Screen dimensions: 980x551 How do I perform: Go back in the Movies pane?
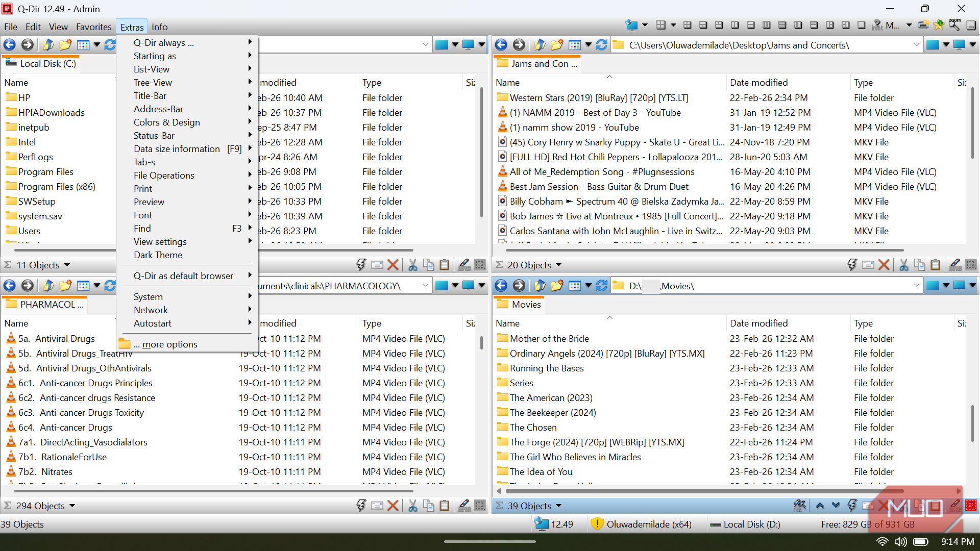[x=501, y=286]
